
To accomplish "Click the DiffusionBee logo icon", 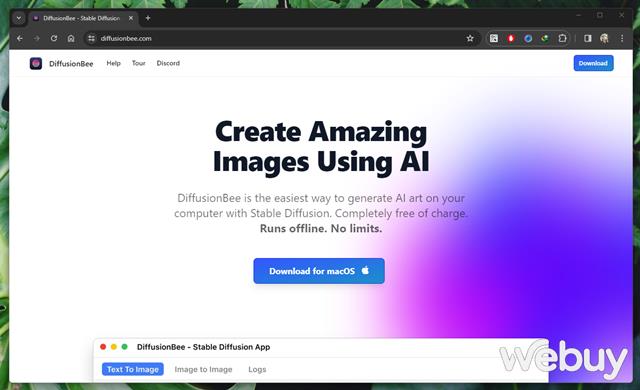I will click(36, 63).
